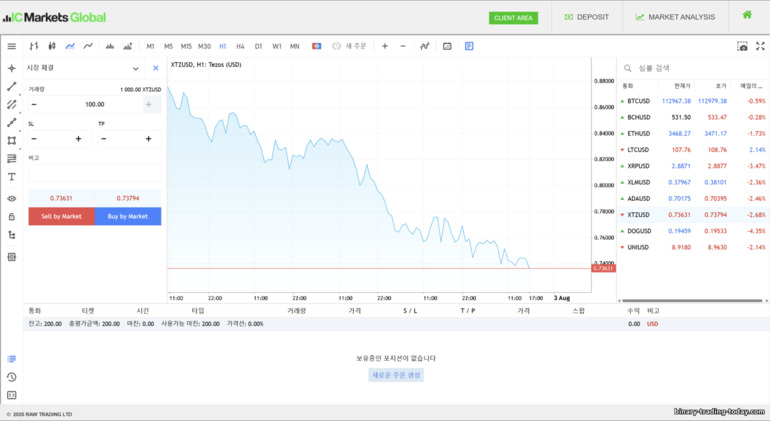Select the D1 timeframe
The width and height of the screenshot is (770, 421).
click(258, 46)
